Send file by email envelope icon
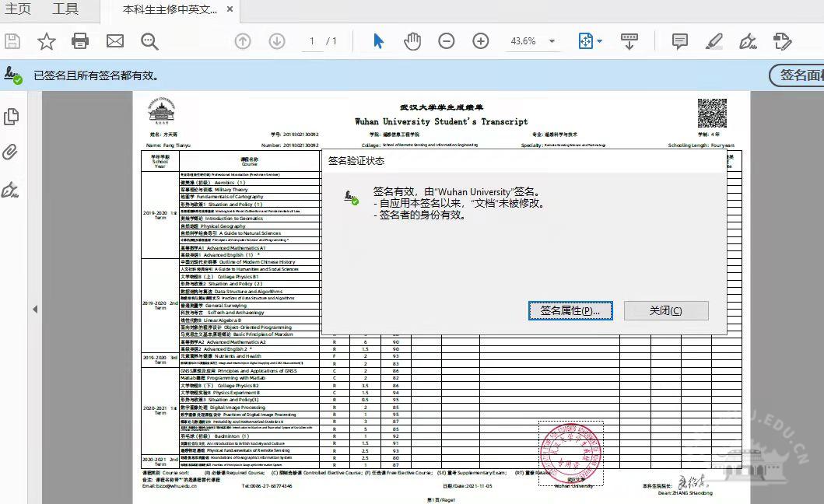824x504 pixels. coord(115,41)
